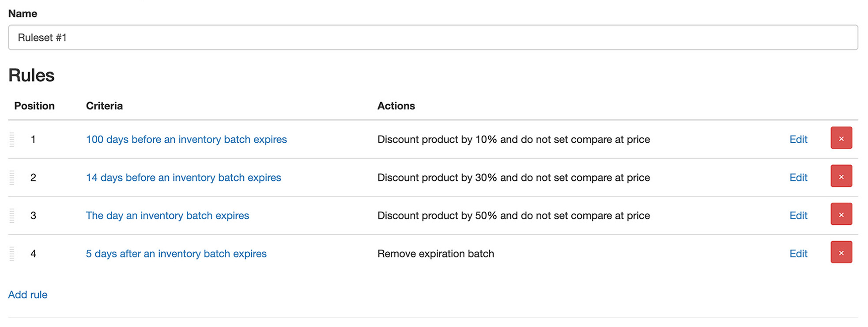Click the reorder handle for rule 3
Viewport: 868px width, 327px height.
click(x=12, y=215)
